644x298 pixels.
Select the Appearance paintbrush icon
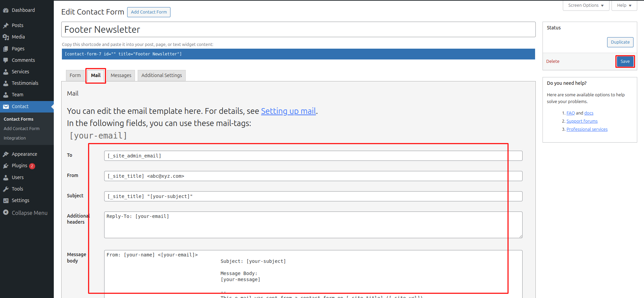click(x=6, y=154)
